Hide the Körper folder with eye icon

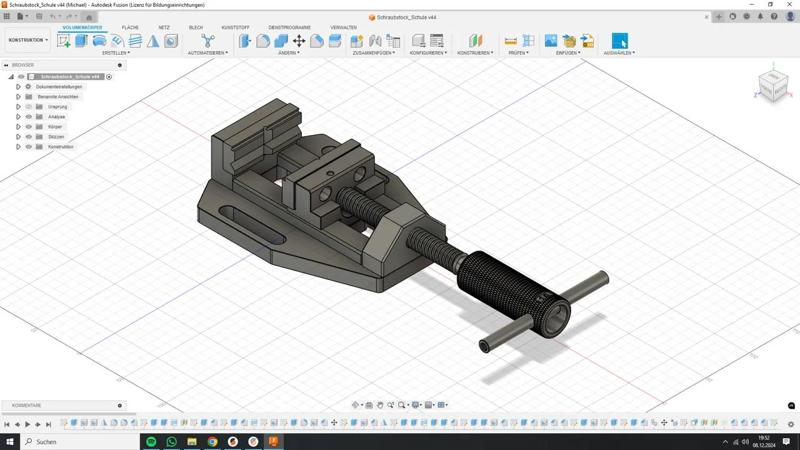[29, 127]
